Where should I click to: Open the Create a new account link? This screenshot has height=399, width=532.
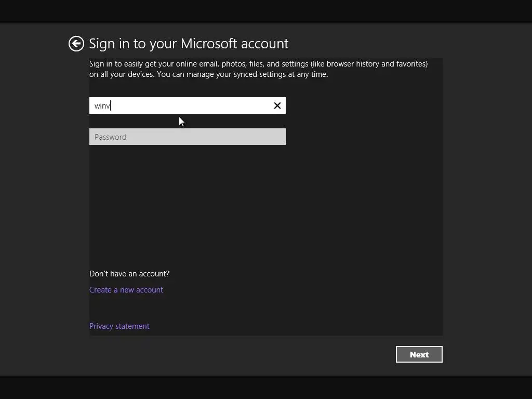126,290
